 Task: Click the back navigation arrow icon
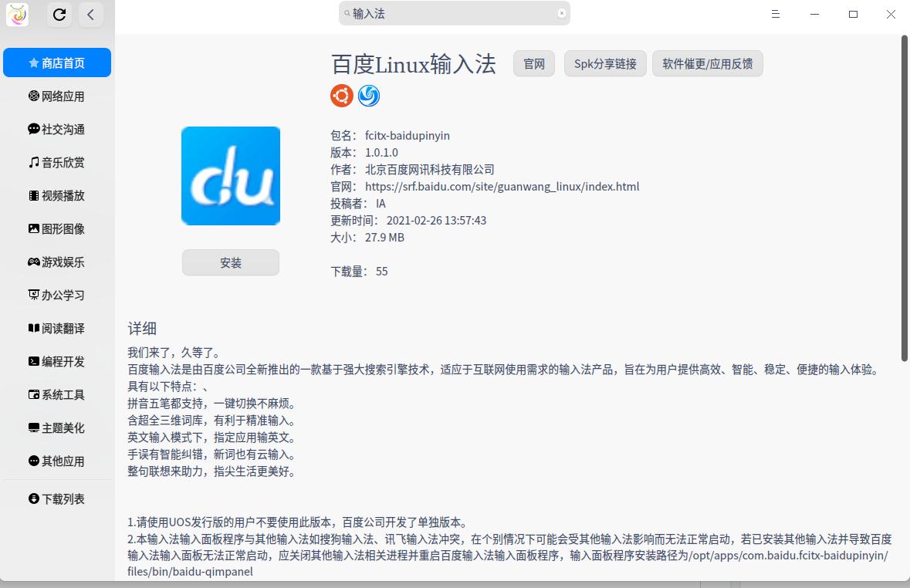pos(92,14)
